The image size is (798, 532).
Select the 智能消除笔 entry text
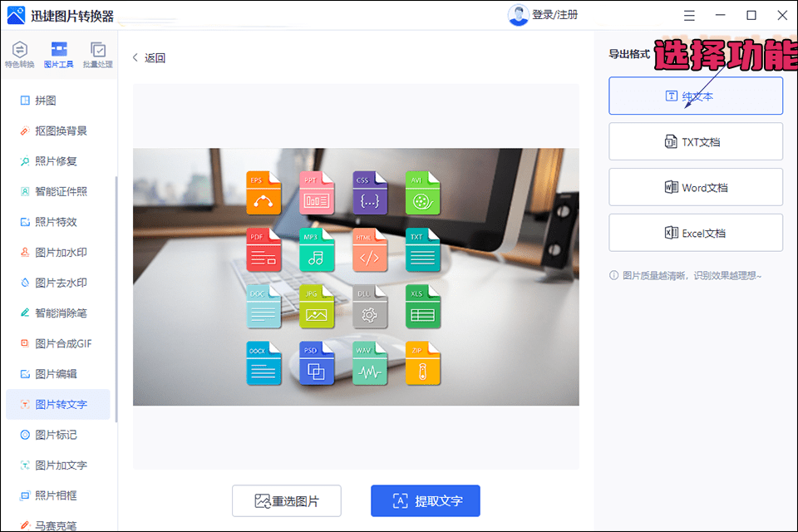click(x=61, y=313)
